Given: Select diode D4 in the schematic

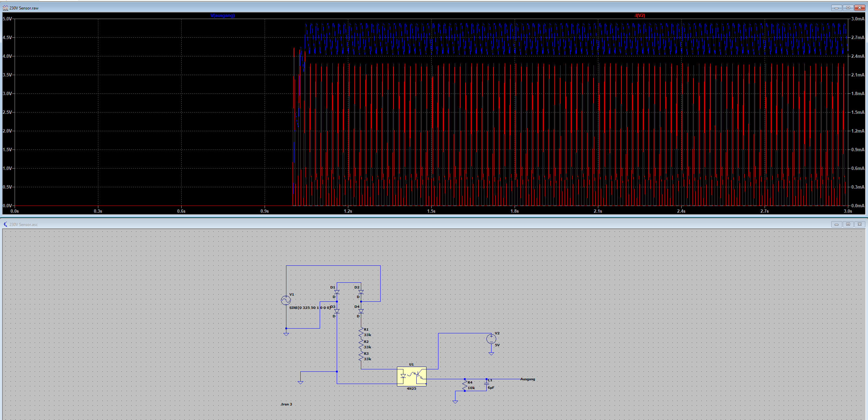Looking at the screenshot, I should pos(361,311).
